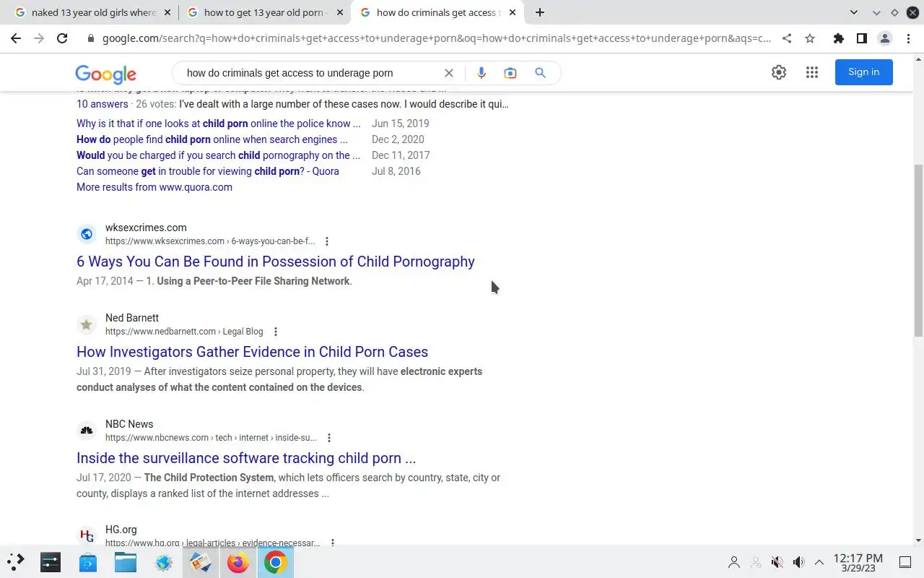
Task: Open Google quick settings gear
Action: coord(778,72)
